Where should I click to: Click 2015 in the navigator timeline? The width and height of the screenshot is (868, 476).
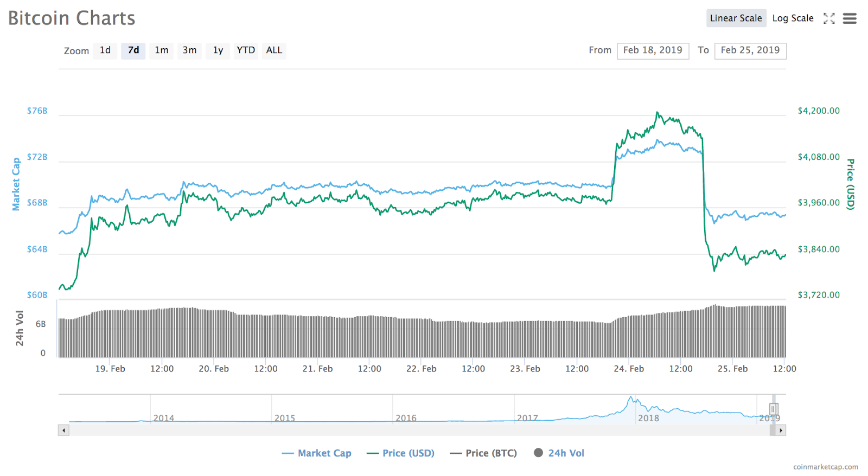(285, 418)
